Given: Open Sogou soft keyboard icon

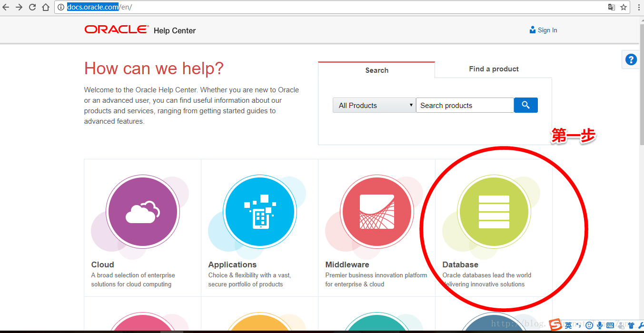Looking at the screenshot, I should tap(610, 325).
